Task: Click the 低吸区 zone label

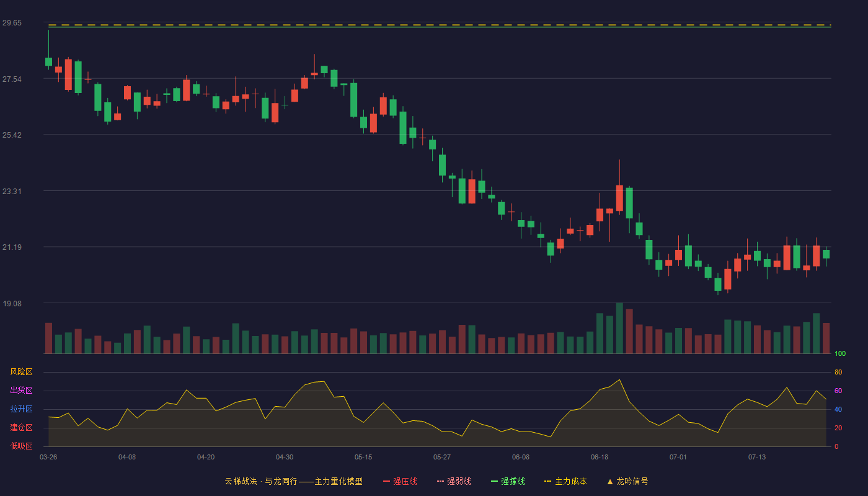Action: 21,446
